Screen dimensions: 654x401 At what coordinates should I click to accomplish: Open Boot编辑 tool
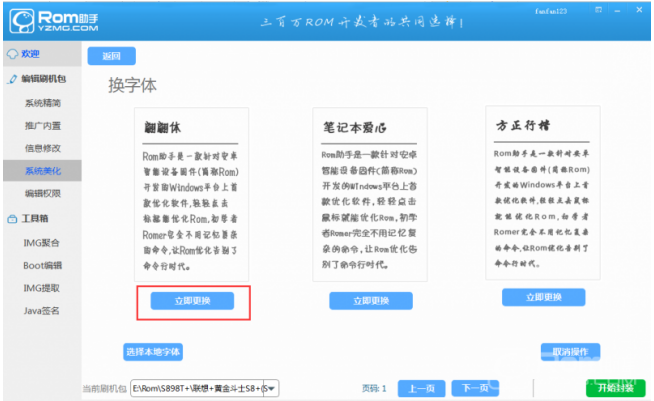43,265
